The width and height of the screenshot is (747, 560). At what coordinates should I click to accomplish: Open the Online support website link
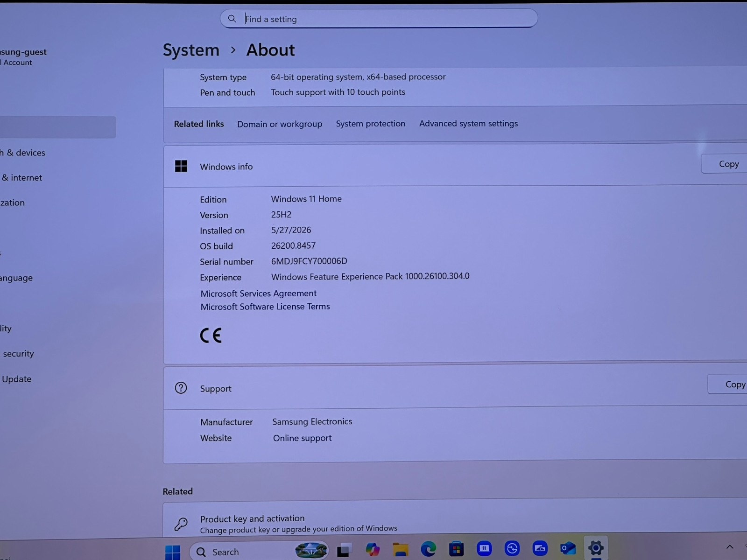[303, 438]
